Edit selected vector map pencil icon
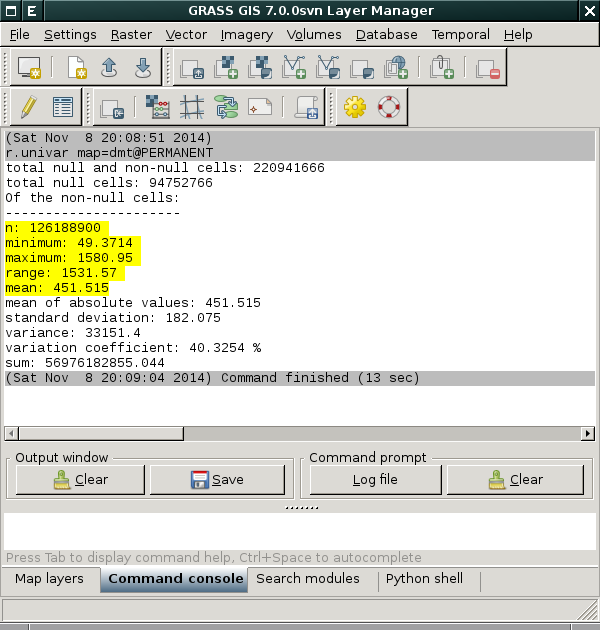Viewport: 600px width, 630px height. coord(29,107)
